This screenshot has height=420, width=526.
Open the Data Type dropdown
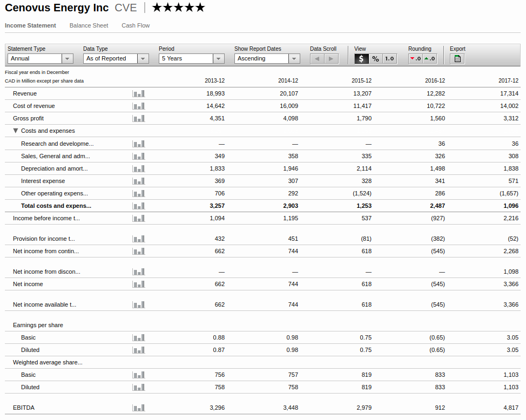pos(116,59)
